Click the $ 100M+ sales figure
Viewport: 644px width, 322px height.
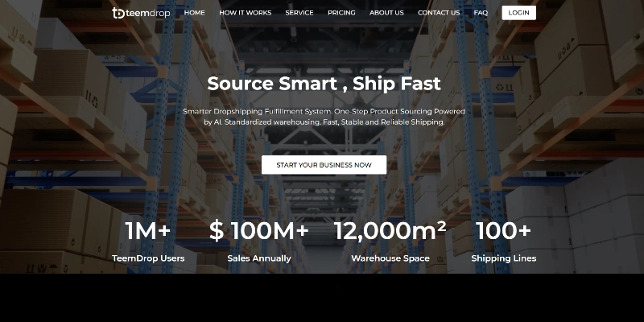tap(259, 230)
